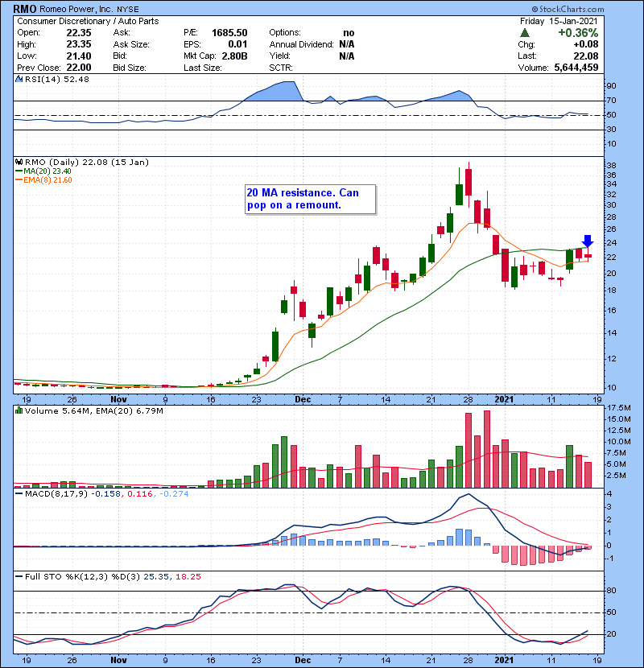Viewport: 644px width, 668px height.
Task: Click the RSI indicator icon beside RSI(14)
Action: 19,79
